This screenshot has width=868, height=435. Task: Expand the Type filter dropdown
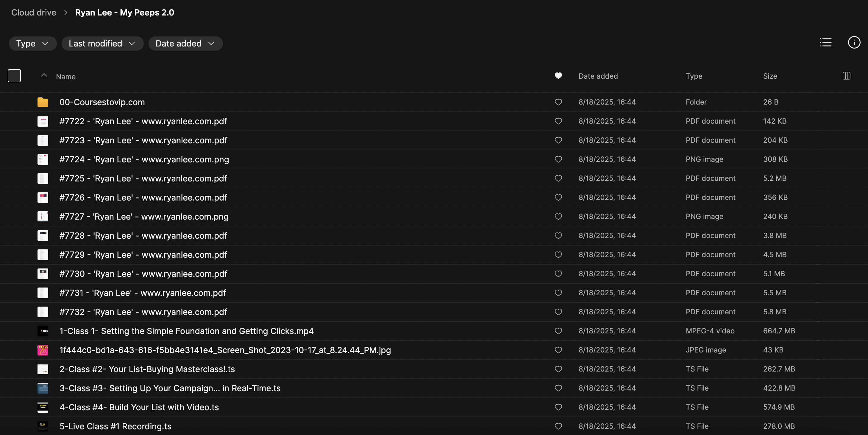(x=32, y=44)
